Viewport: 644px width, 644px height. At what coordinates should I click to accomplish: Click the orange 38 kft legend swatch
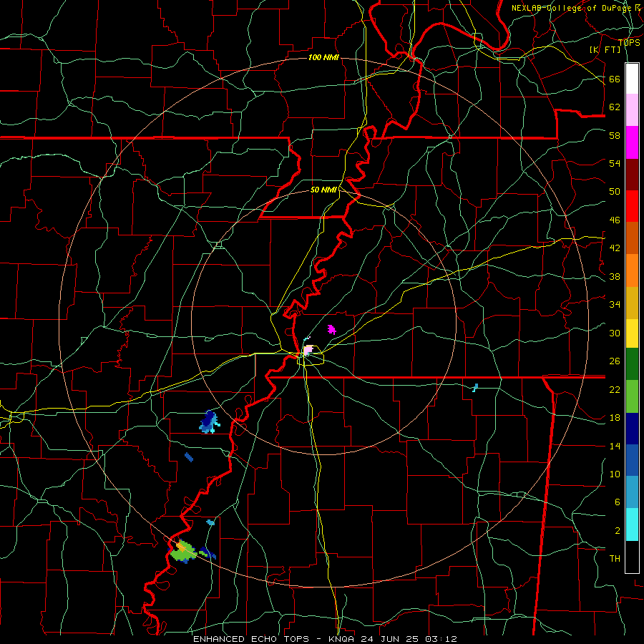632,270
